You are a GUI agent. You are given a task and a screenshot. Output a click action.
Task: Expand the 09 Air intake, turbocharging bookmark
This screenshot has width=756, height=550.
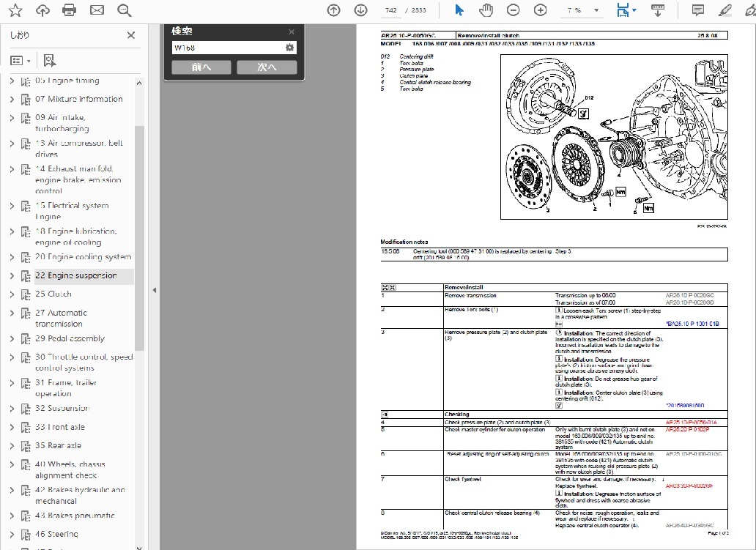point(12,118)
